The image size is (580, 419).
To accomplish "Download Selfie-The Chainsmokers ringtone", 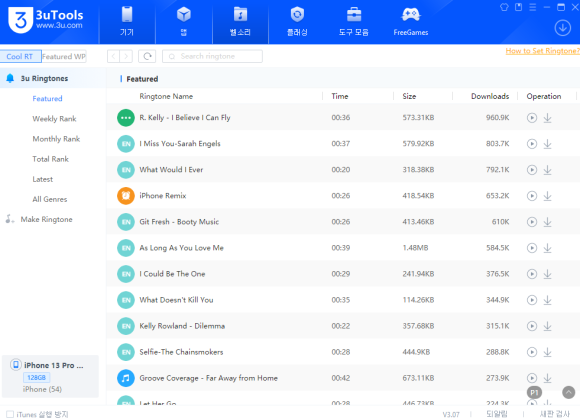I will pyautogui.click(x=547, y=352).
